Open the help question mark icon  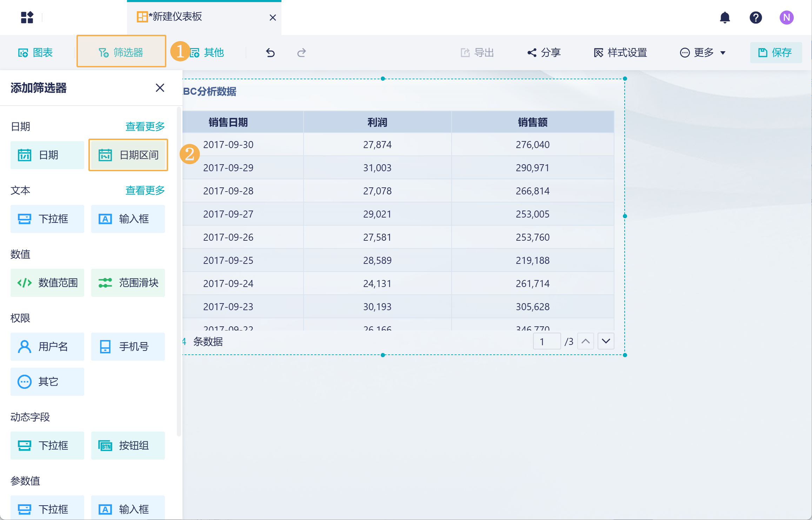(x=756, y=17)
